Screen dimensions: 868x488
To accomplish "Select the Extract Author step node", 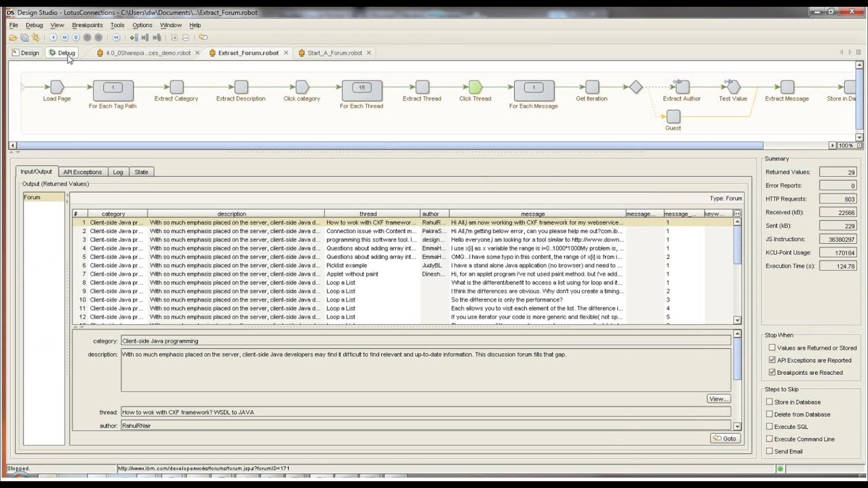I will (x=683, y=87).
